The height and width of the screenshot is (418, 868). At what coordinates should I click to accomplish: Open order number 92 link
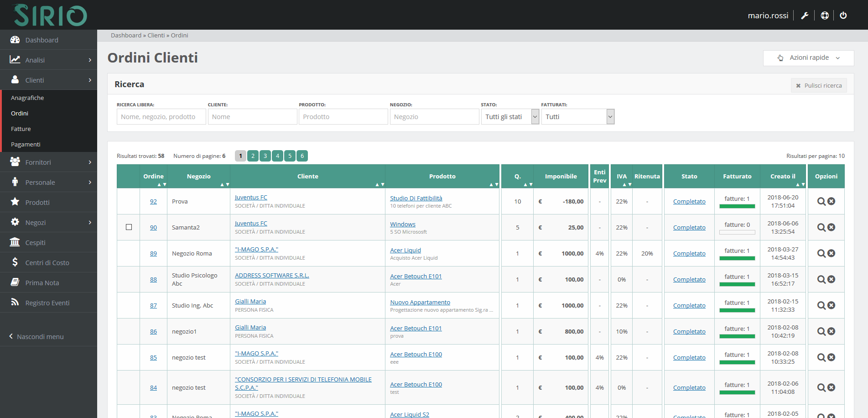click(x=153, y=201)
